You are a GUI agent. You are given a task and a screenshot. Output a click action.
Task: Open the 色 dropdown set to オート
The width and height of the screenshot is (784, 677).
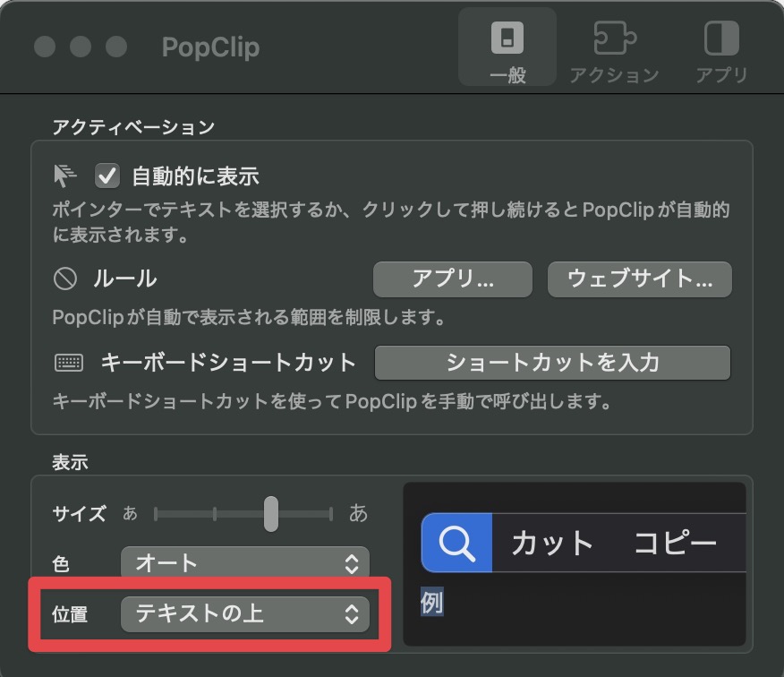pos(244,563)
